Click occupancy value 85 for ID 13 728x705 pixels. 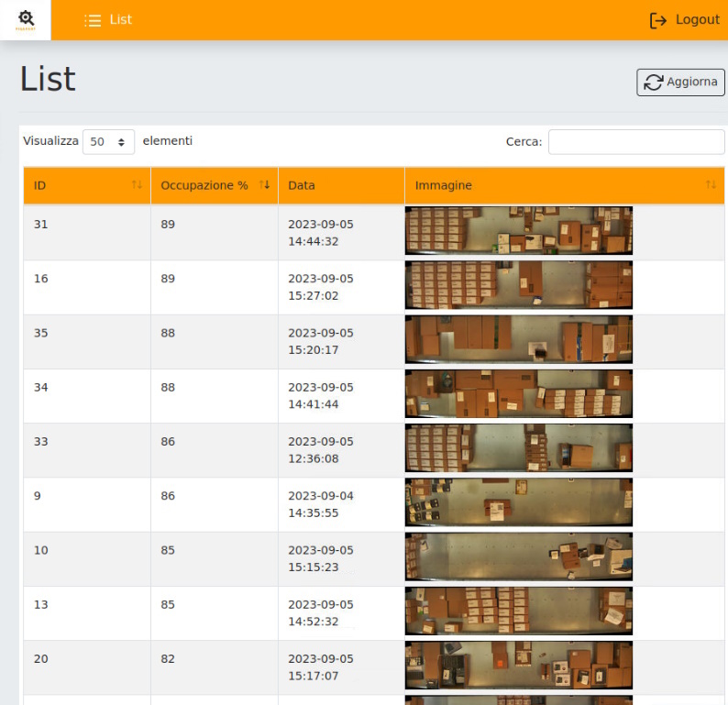168,605
